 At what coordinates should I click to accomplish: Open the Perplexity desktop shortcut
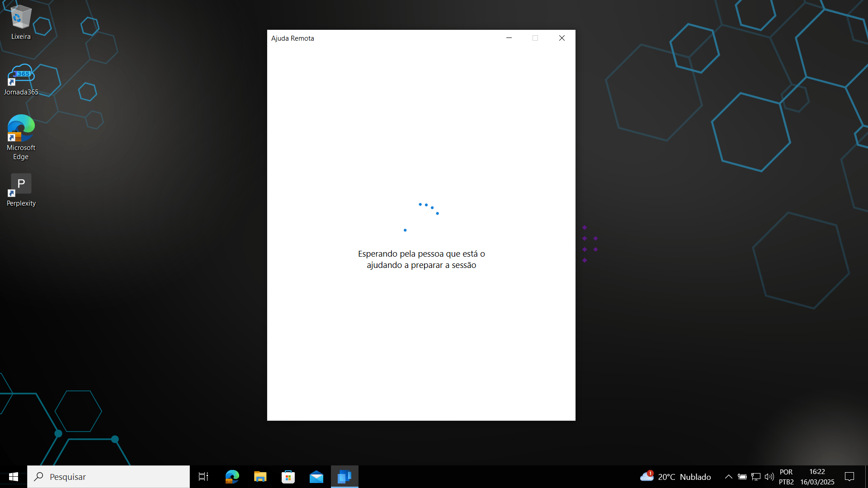click(21, 190)
